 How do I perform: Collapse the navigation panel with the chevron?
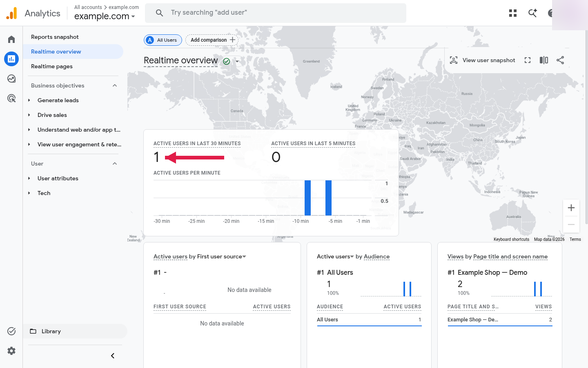[x=113, y=356]
